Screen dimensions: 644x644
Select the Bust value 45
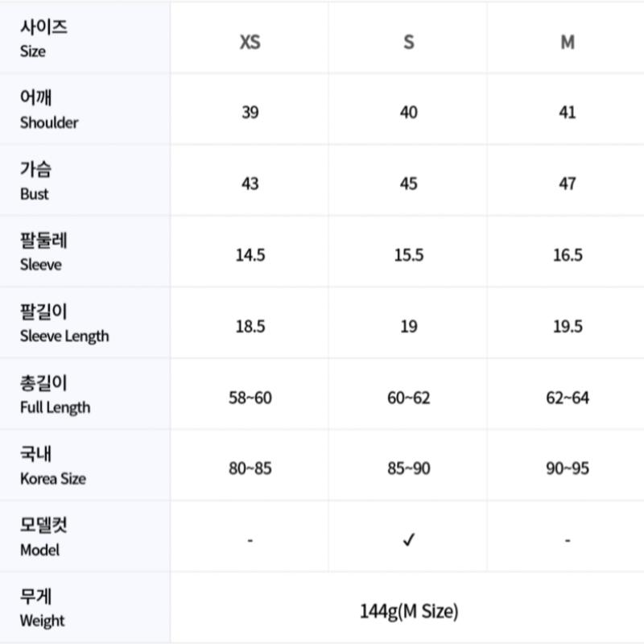[x=409, y=184]
